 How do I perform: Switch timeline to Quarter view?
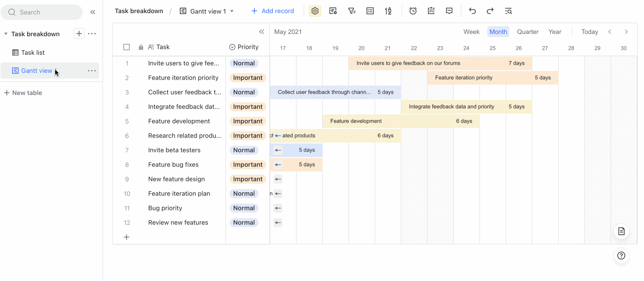527,32
